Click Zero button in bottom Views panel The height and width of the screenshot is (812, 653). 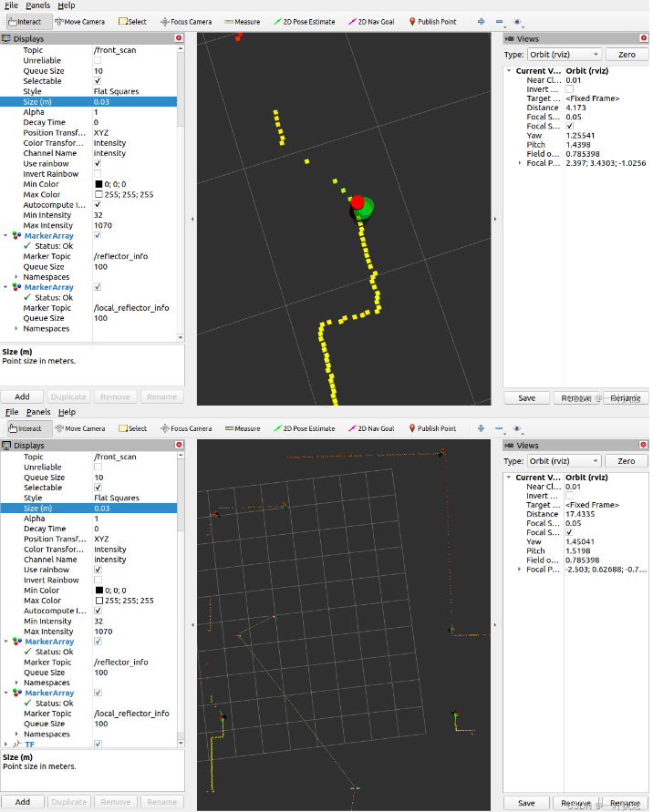tap(627, 461)
